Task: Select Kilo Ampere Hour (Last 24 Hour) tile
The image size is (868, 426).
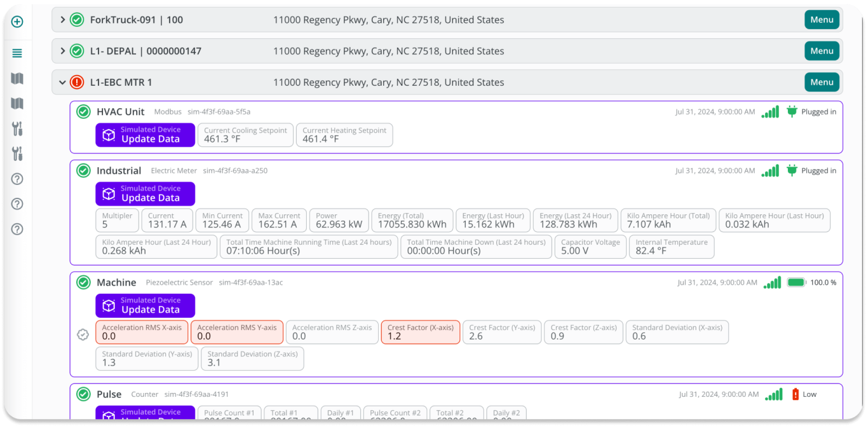Action: [156, 247]
